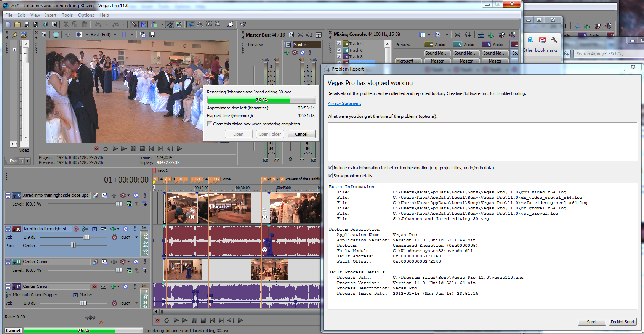Open automation Touch dropdown on track 10
The width and height of the screenshot is (644, 334).
click(x=136, y=237)
